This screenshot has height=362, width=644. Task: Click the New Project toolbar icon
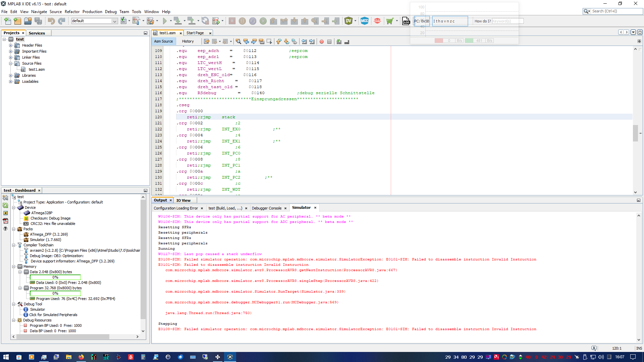[17, 21]
